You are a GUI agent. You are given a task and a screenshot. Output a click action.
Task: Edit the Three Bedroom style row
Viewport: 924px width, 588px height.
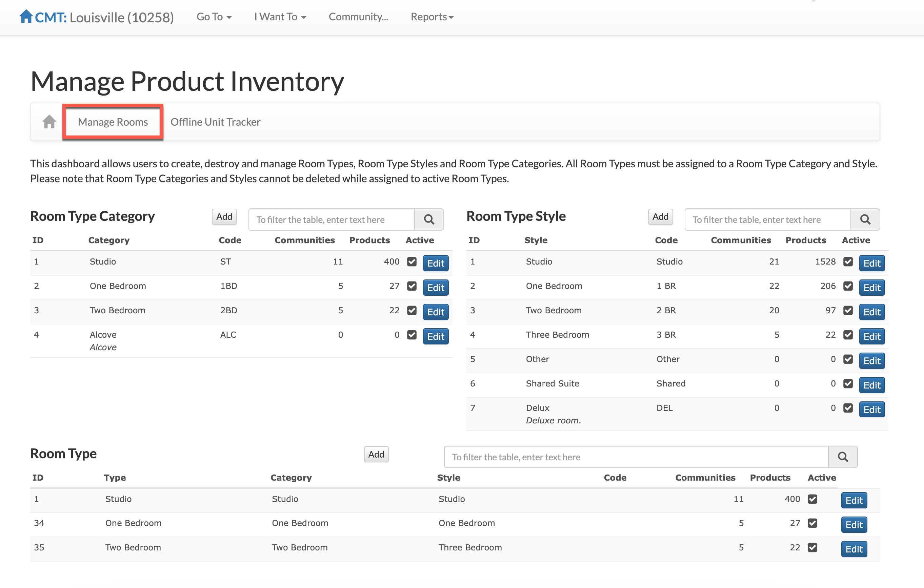(x=871, y=336)
